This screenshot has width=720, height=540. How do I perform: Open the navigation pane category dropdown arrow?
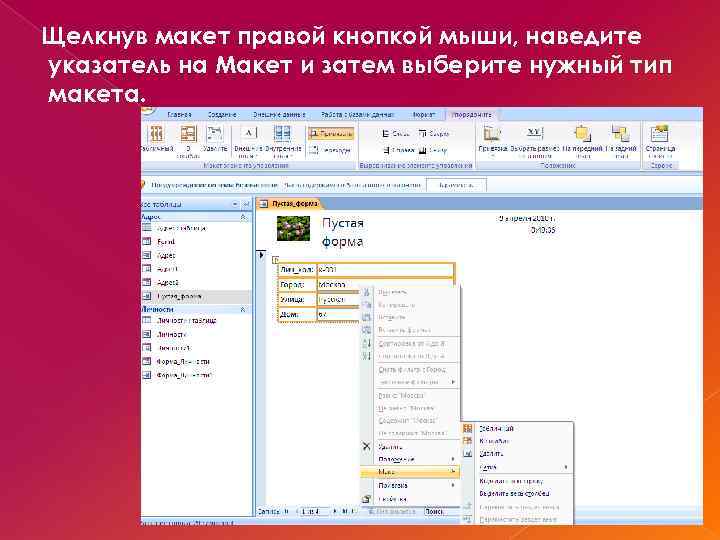(235, 204)
